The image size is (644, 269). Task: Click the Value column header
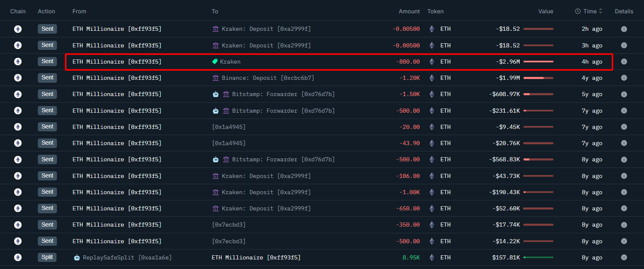[x=546, y=11]
